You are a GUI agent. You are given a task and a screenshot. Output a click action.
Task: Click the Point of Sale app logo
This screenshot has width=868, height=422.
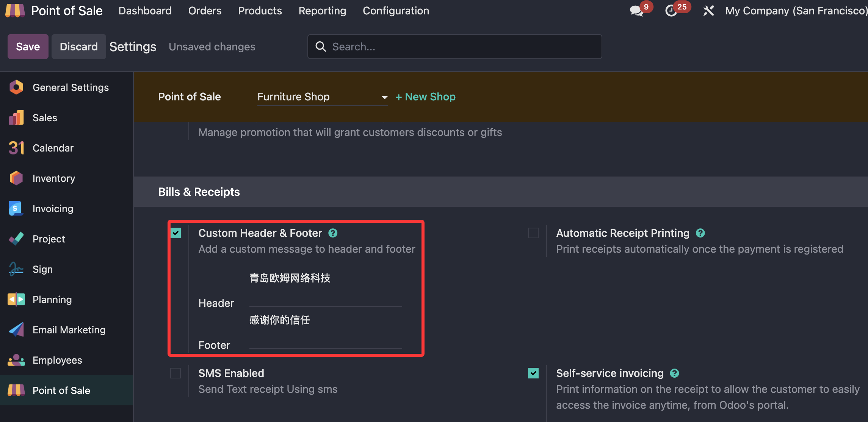pos(15,11)
